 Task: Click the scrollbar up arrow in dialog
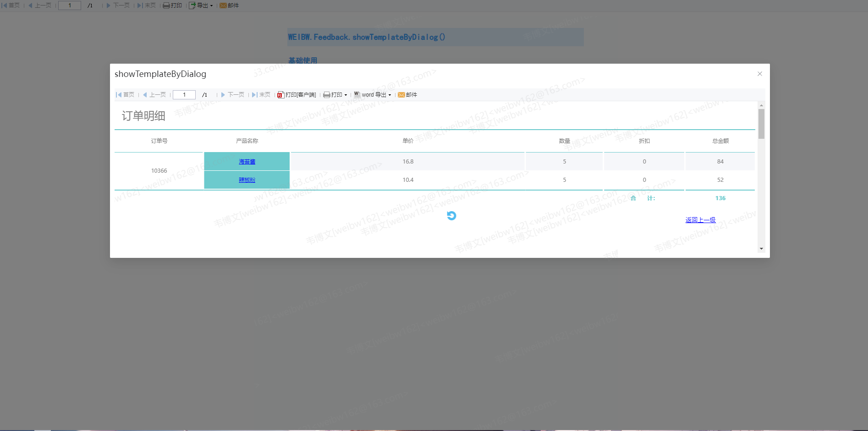(761, 105)
